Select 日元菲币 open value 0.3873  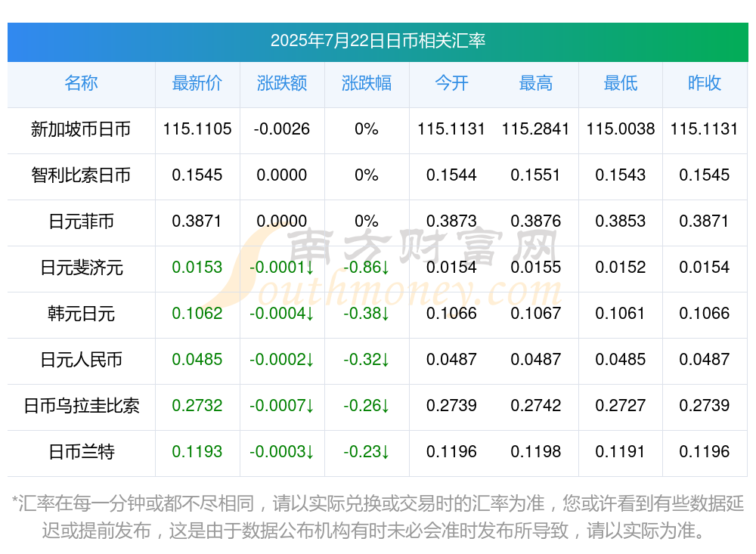coord(451,221)
